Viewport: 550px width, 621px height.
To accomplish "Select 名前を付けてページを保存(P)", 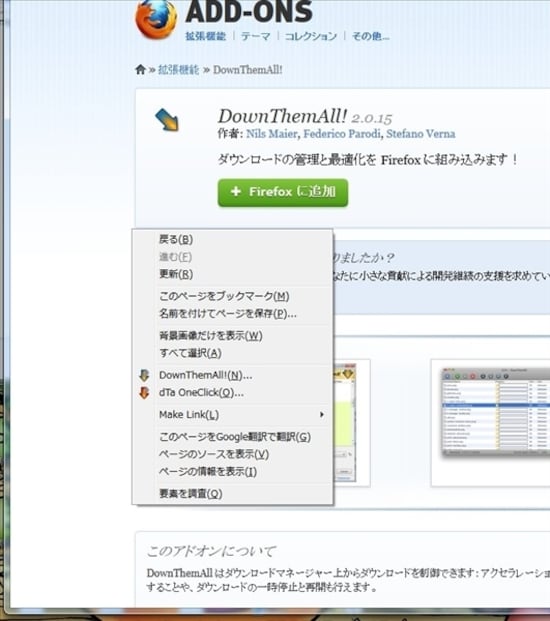I will [x=233, y=314].
